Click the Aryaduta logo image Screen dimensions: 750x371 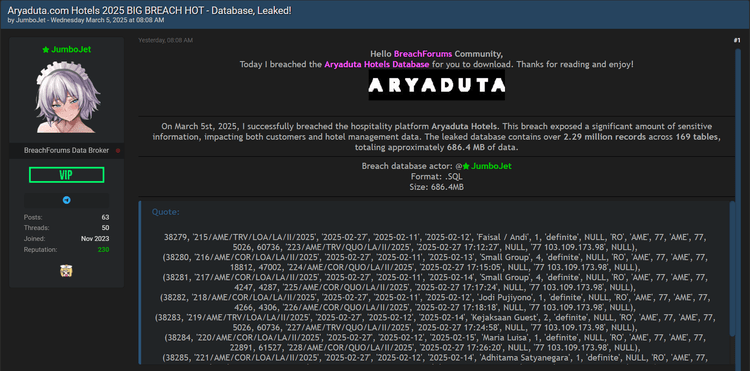[437, 85]
